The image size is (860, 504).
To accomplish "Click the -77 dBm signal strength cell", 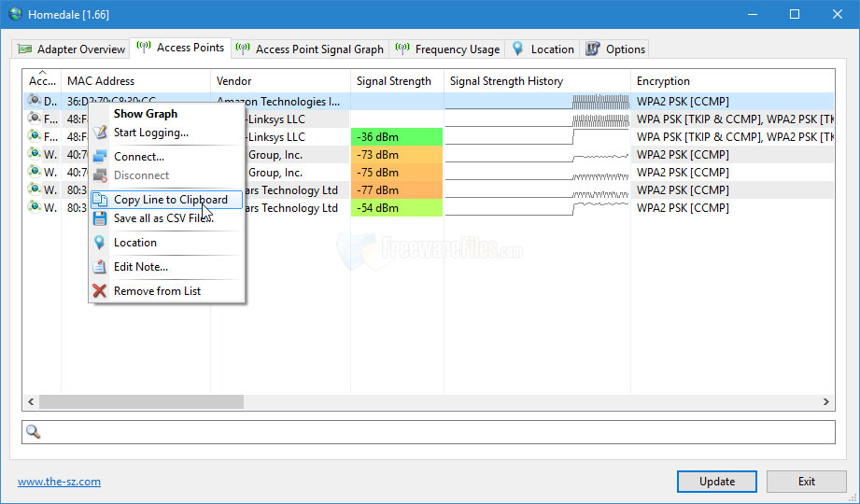I will click(x=397, y=189).
